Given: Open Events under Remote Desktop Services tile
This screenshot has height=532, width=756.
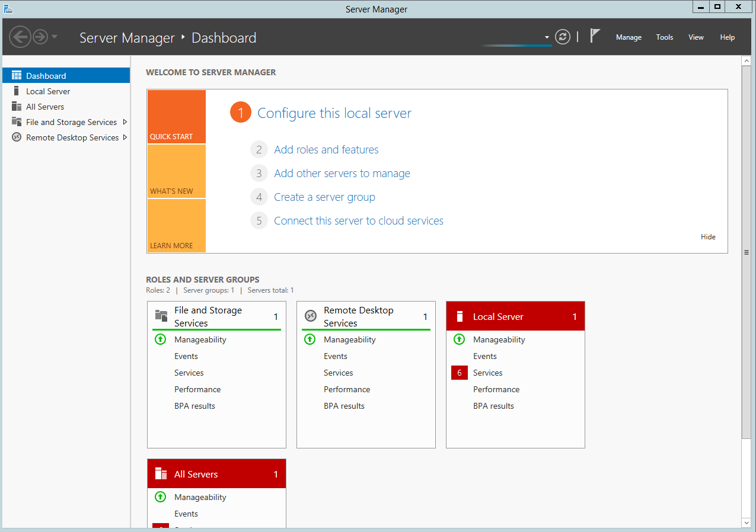Looking at the screenshot, I should pyautogui.click(x=336, y=356).
